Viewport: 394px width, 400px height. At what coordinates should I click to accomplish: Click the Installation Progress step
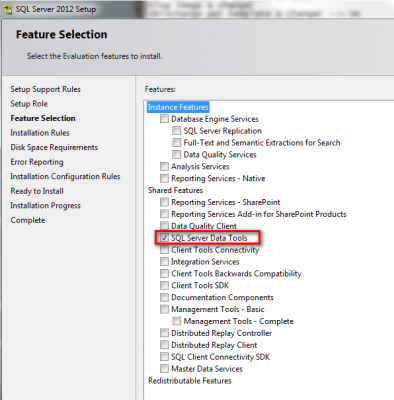click(45, 206)
